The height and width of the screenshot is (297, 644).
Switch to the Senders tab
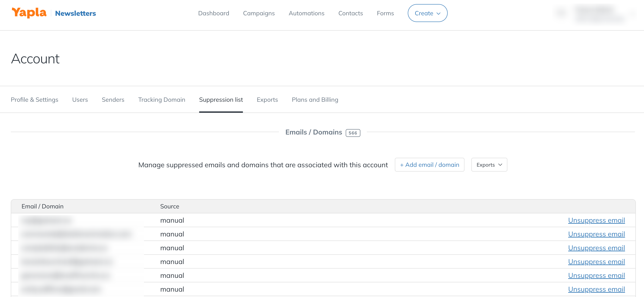pyautogui.click(x=113, y=100)
